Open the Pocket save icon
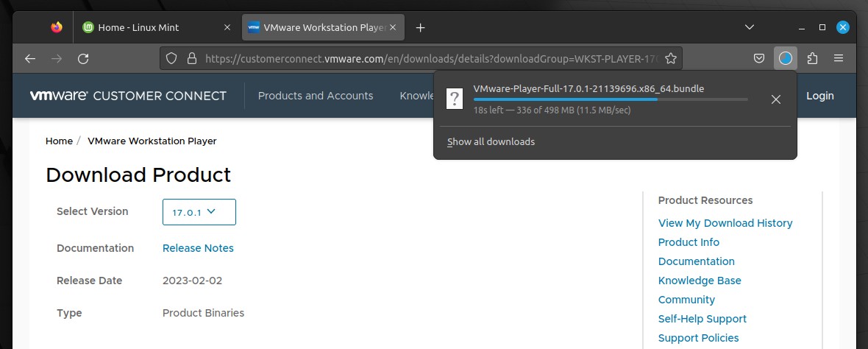This screenshot has width=868, height=349. tap(759, 58)
